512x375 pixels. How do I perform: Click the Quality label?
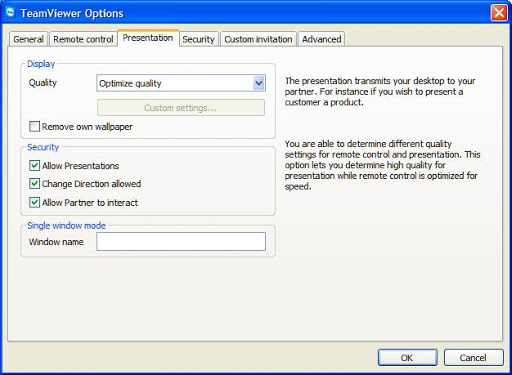[43, 83]
